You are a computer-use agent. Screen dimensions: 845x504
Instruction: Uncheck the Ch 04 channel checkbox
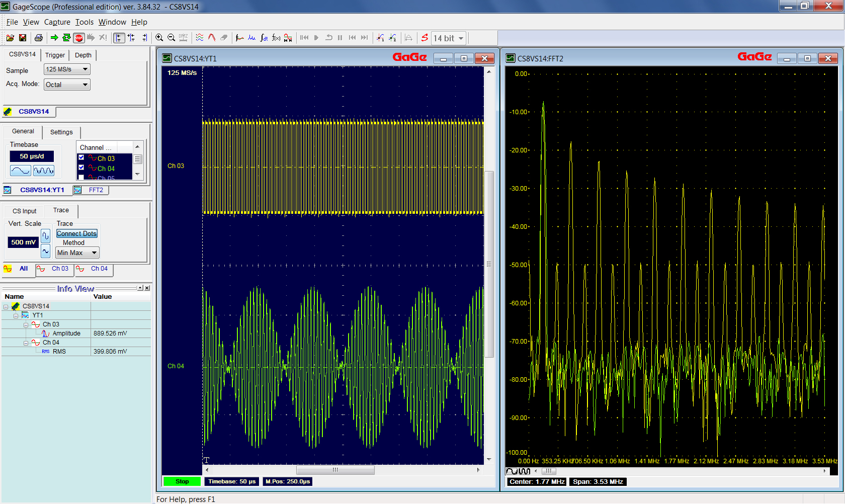click(81, 167)
